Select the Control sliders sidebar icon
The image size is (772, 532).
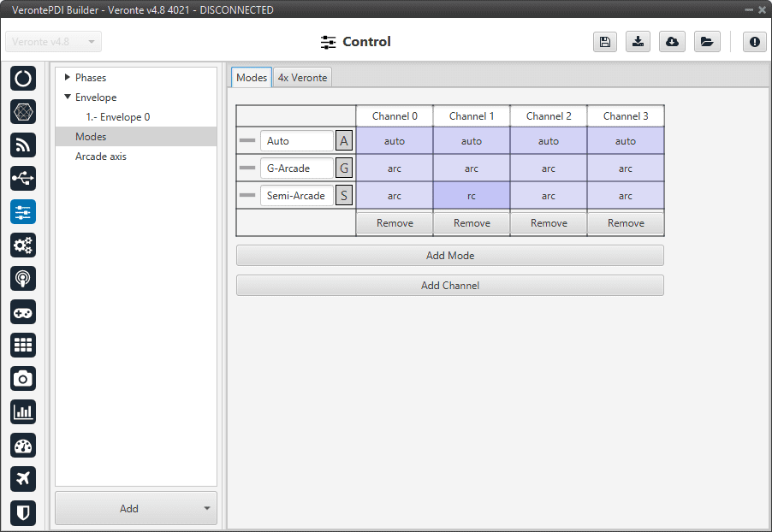pos(22,211)
